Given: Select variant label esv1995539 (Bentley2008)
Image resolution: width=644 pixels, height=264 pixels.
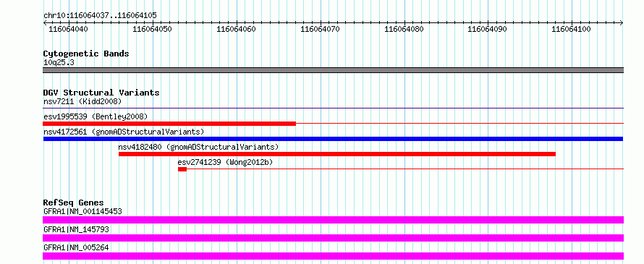Looking at the screenshot, I should [x=96, y=116].
